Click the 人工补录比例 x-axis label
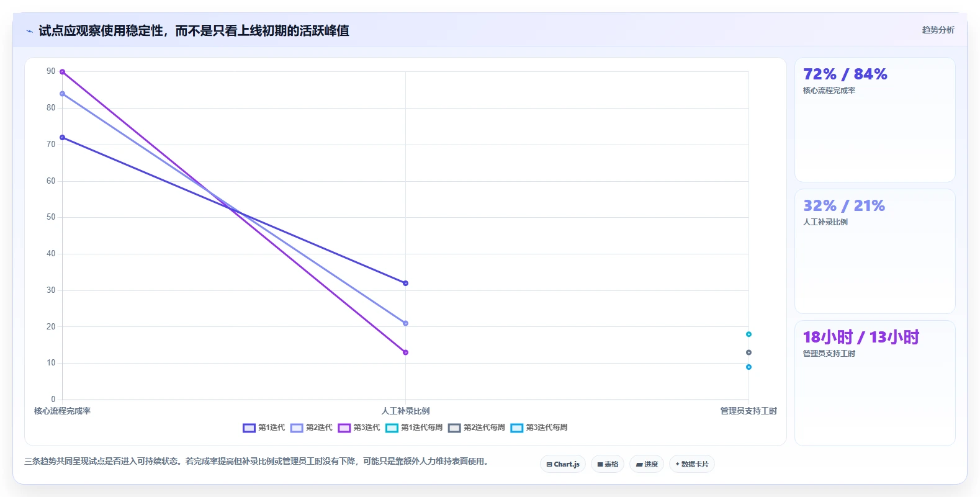 tap(405, 411)
